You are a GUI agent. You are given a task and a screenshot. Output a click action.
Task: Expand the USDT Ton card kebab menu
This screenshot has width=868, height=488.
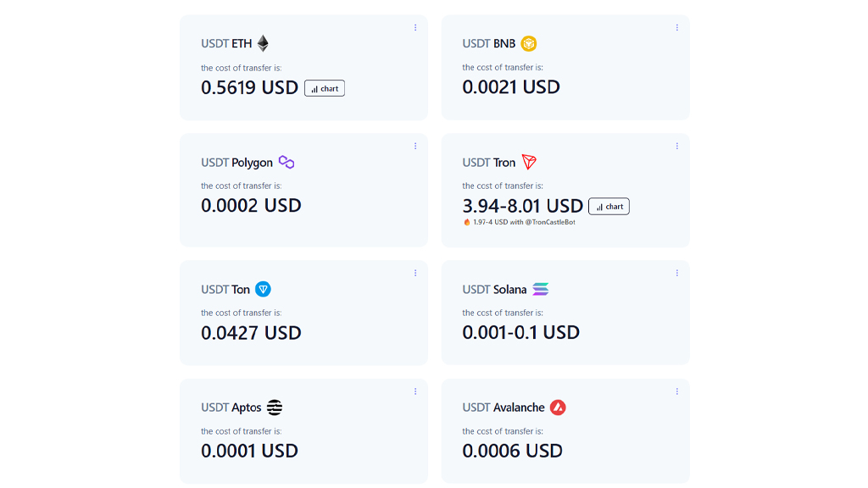coord(415,273)
